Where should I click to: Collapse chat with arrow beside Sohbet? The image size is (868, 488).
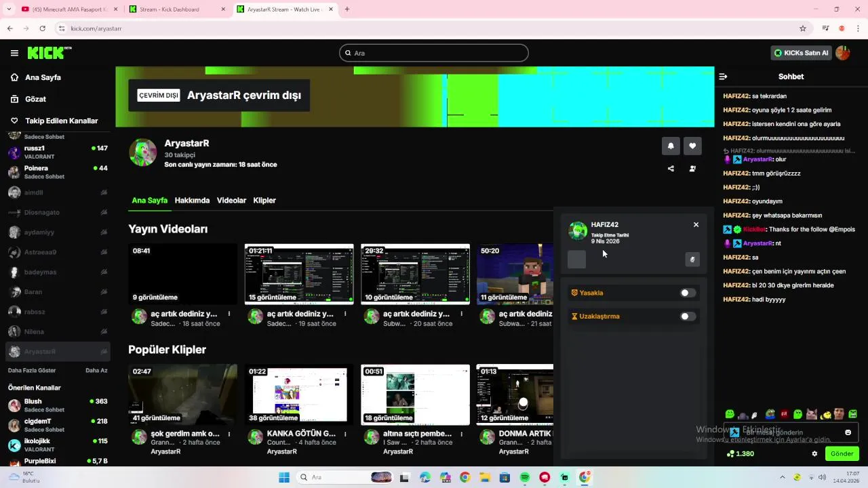(723, 77)
